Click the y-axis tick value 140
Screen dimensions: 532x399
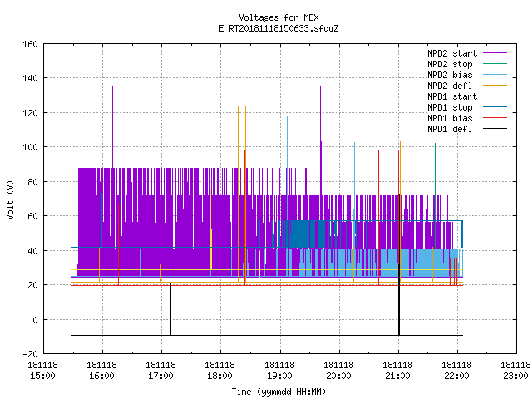point(30,78)
